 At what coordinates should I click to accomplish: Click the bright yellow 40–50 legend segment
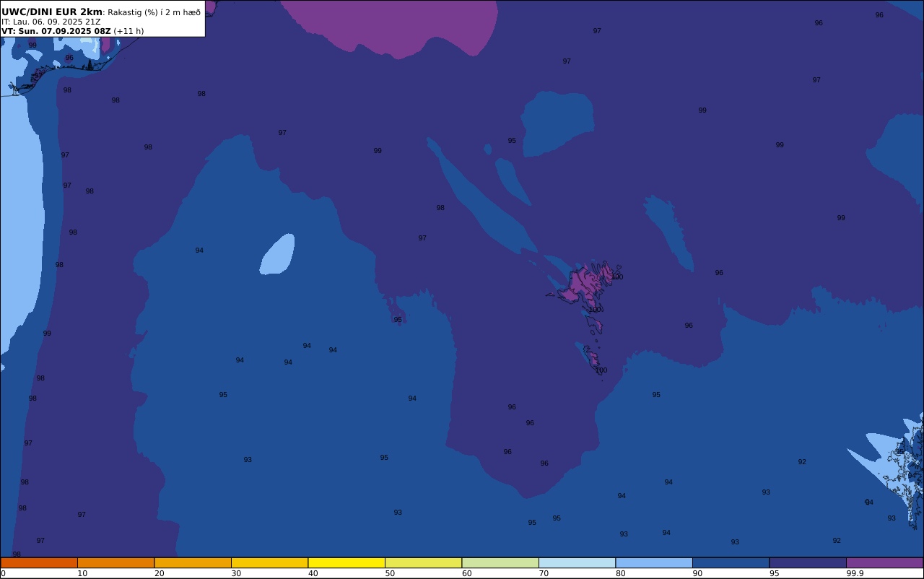(346, 562)
